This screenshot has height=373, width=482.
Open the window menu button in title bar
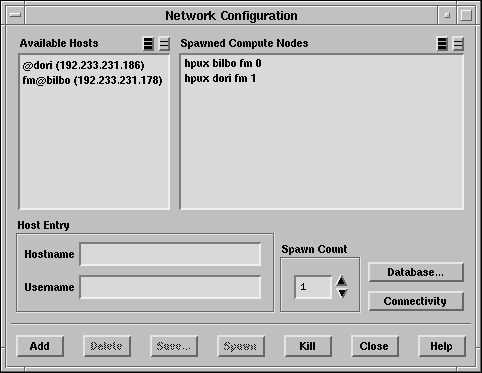15,15
